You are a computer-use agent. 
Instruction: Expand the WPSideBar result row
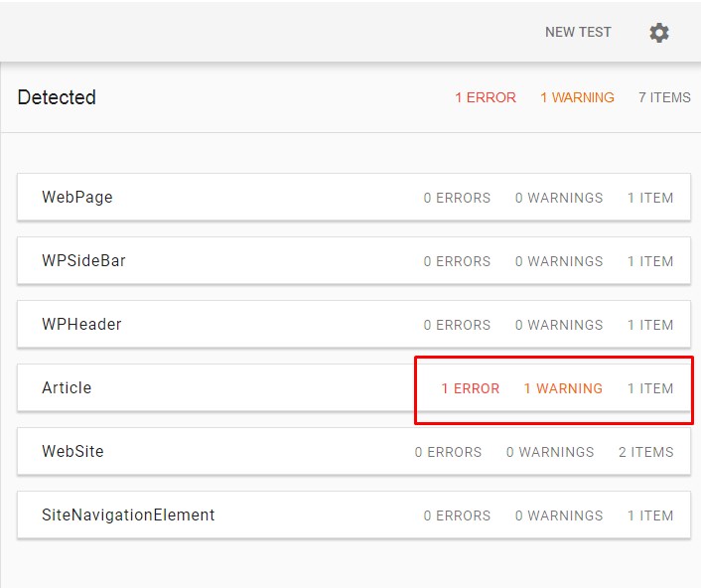353,260
